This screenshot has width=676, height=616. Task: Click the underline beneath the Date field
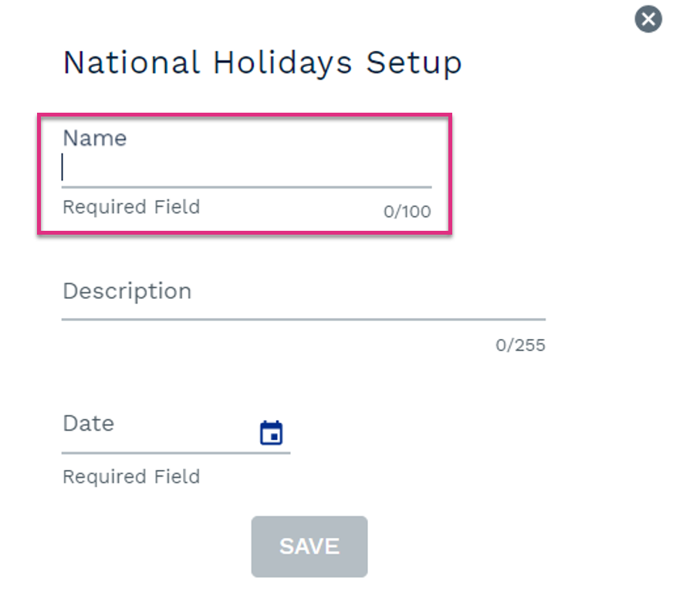[176, 453]
